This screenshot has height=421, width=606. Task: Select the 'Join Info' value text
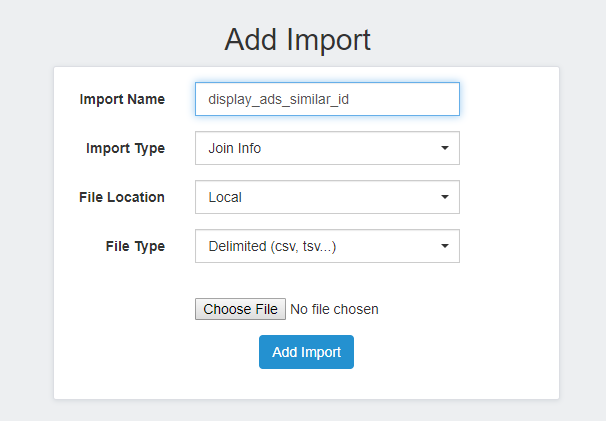[235, 148]
